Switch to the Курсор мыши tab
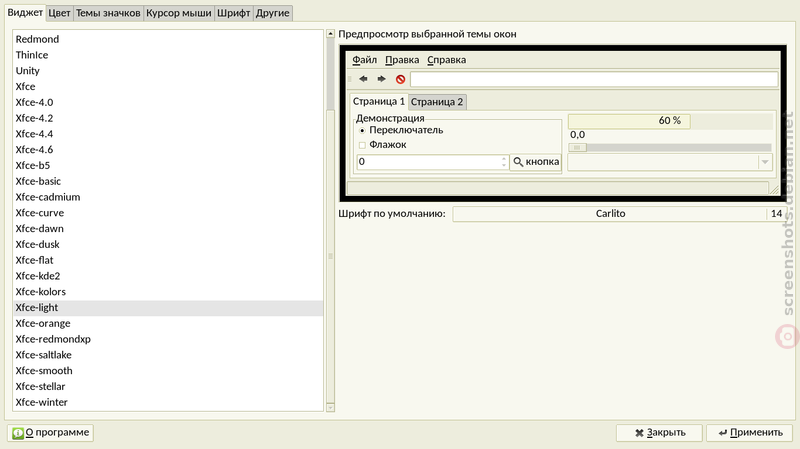This screenshot has height=449, width=800. point(179,13)
